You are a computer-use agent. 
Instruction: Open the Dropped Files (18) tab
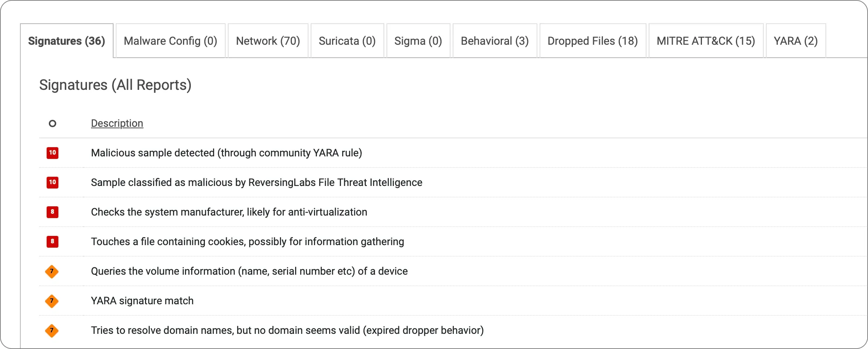[592, 41]
